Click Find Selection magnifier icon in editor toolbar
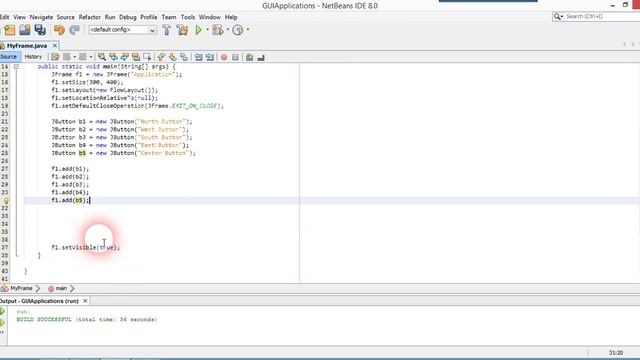The height and width of the screenshot is (360, 640). point(102,57)
